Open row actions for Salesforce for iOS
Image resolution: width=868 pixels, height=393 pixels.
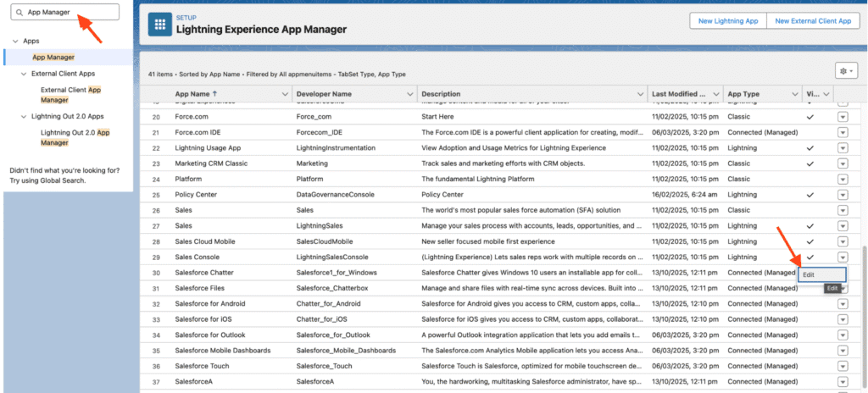[843, 319]
